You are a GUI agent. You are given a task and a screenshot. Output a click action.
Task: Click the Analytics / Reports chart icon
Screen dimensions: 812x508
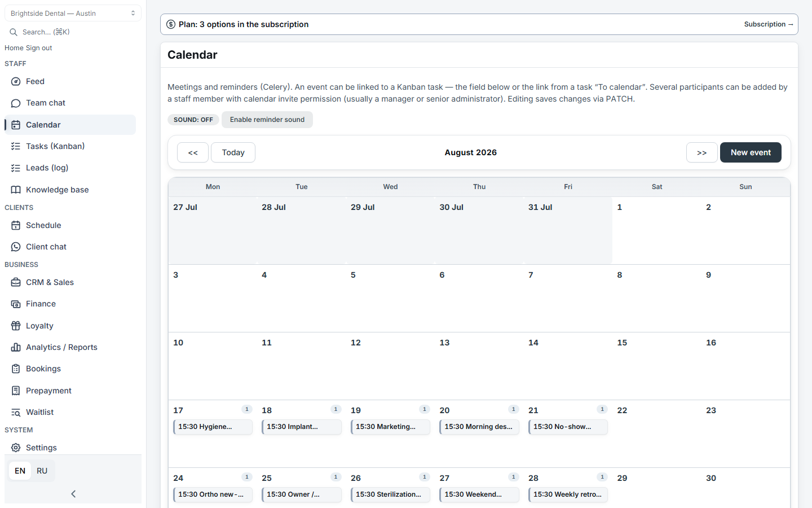tap(16, 347)
